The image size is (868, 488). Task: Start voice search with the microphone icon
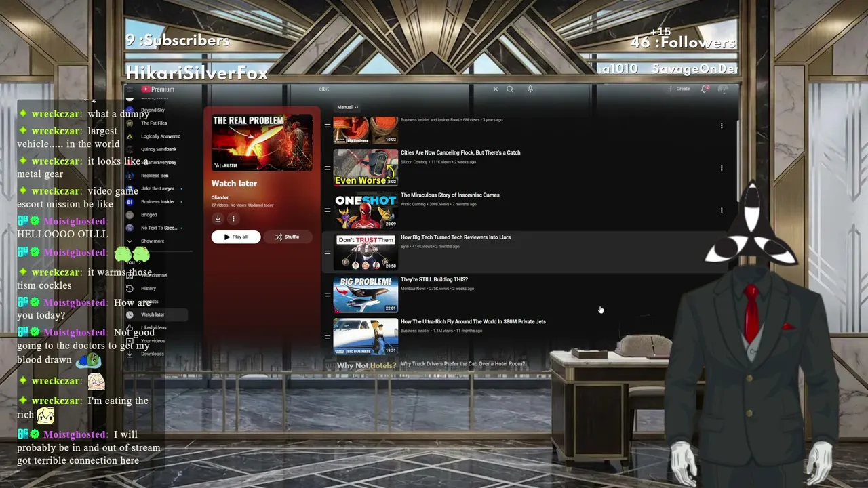coord(530,89)
